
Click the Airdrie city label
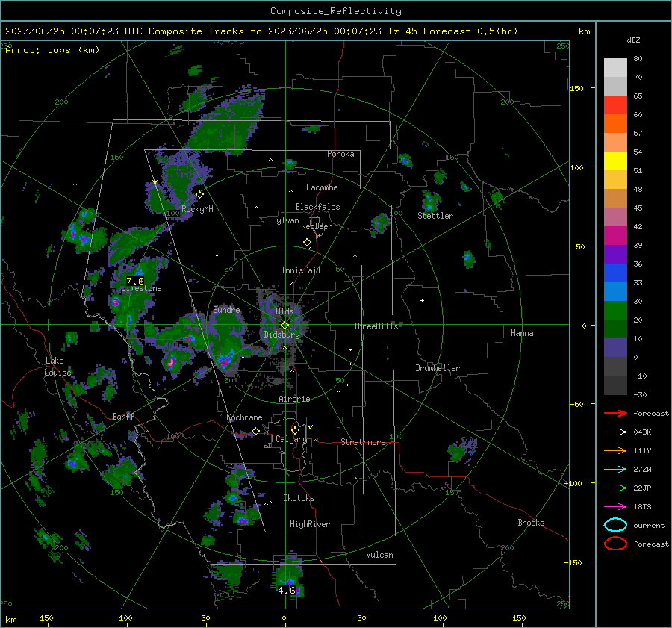pyautogui.click(x=294, y=399)
